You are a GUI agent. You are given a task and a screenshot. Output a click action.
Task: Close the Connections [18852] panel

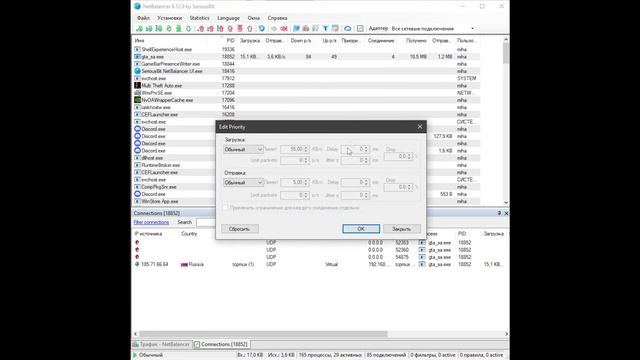tap(506, 213)
